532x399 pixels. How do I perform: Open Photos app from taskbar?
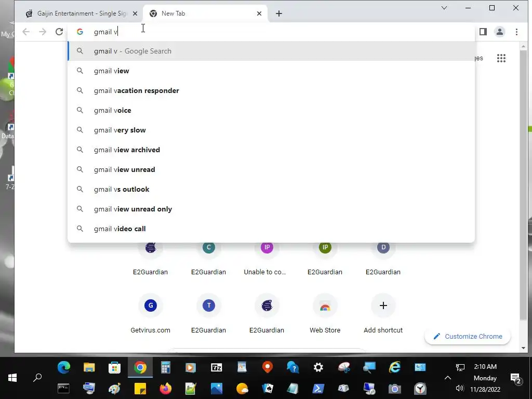(x=217, y=389)
